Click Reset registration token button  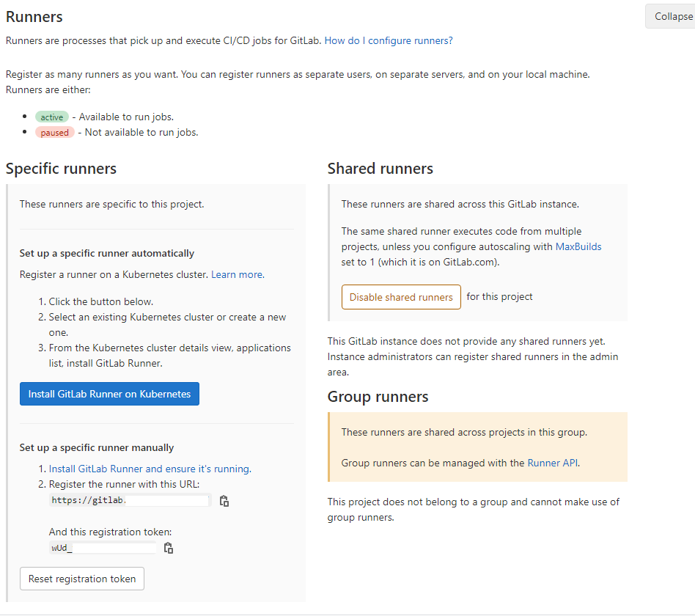coord(82,579)
